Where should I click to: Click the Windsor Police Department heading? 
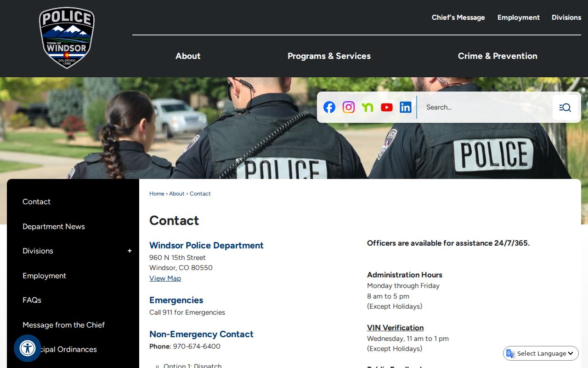click(x=206, y=245)
